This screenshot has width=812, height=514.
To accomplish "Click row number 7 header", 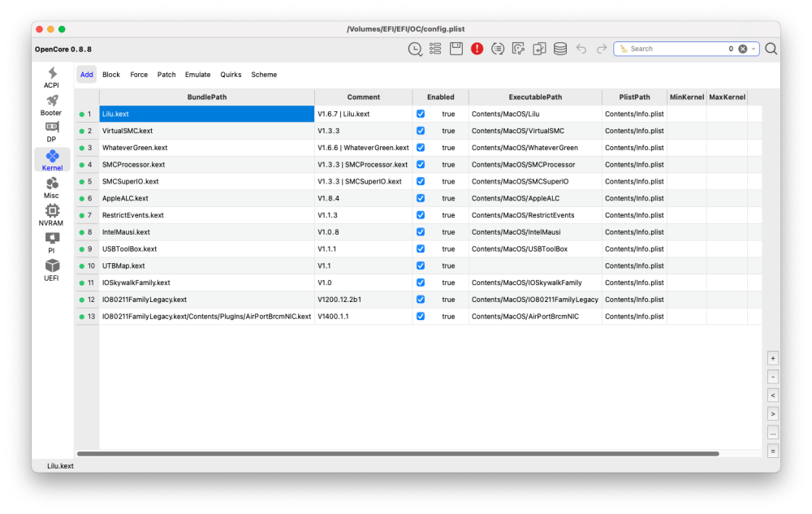I will [x=87, y=215].
